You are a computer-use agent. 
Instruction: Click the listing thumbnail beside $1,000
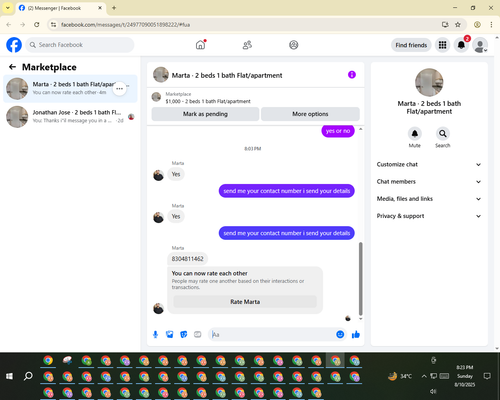(x=156, y=97)
